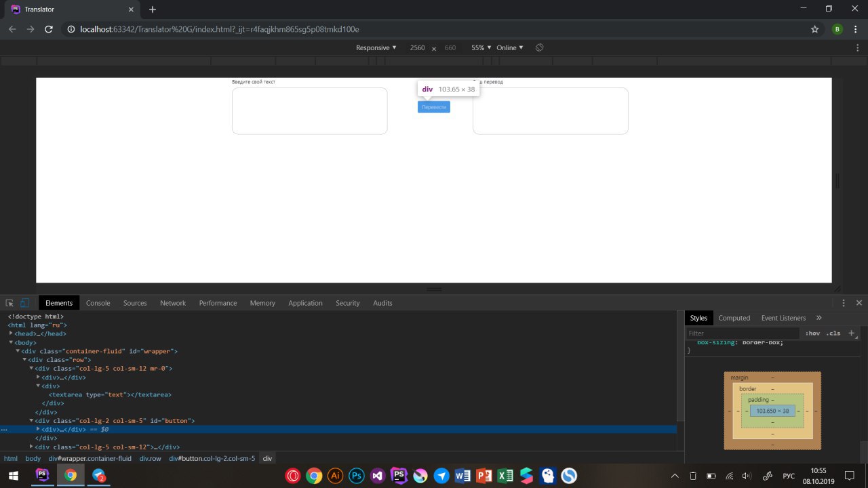Switch to the Security tab

(x=348, y=303)
